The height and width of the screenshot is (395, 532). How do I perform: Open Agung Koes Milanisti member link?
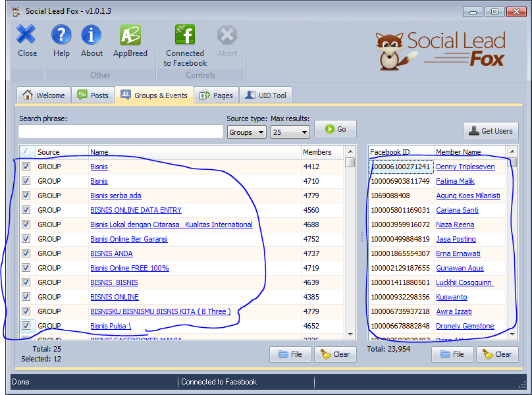pyautogui.click(x=468, y=196)
